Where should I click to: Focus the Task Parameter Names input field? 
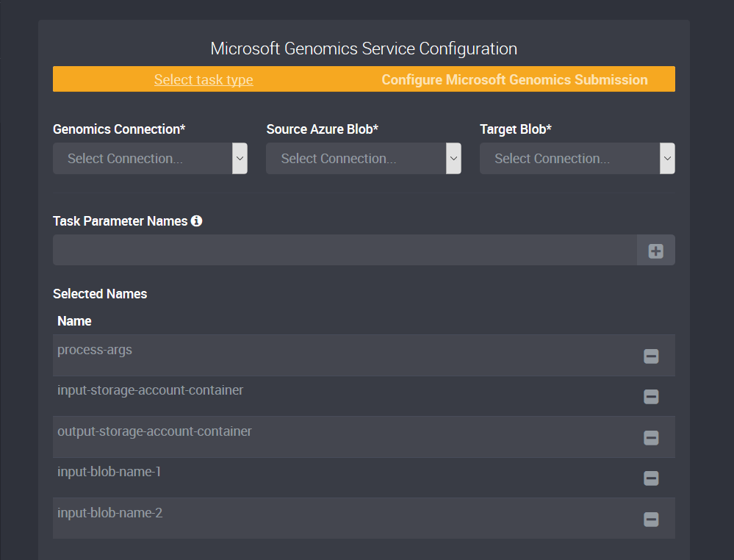[345, 250]
